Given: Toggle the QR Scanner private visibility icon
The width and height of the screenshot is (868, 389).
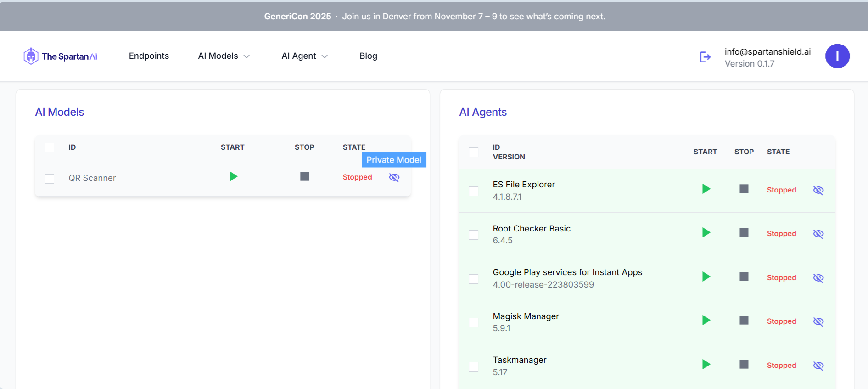Looking at the screenshot, I should click(x=394, y=177).
